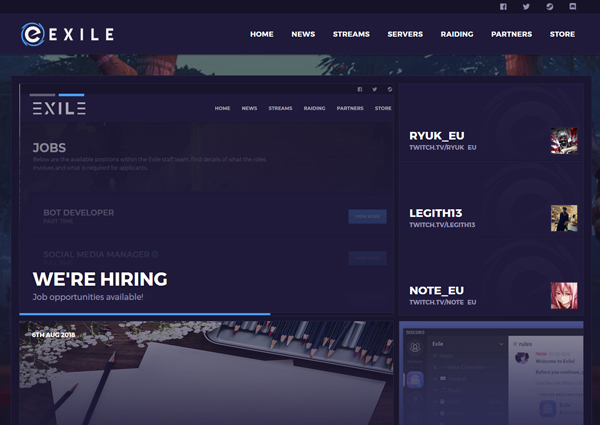This screenshot has height=425, width=600.
Task: Open the RAIDING menu item
Action: (457, 34)
